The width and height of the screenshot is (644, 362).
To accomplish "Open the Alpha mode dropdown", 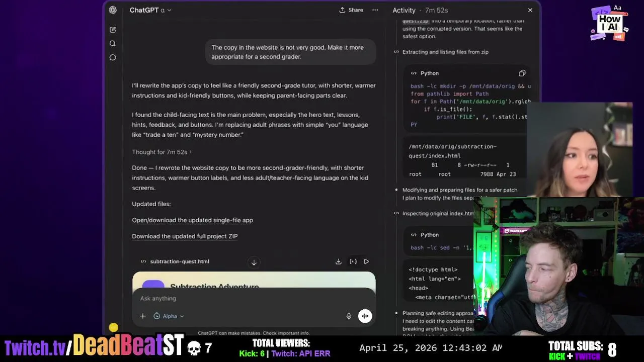I will [x=169, y=316].
